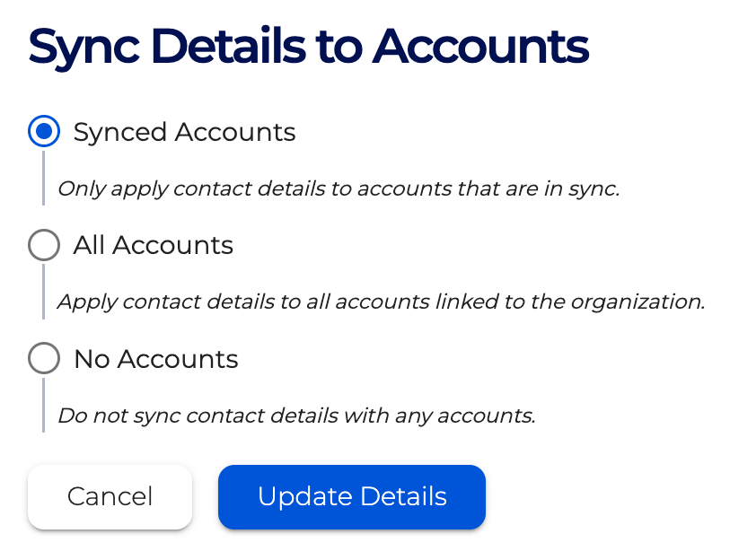Click the empty All Accounts radio circle
Viewport: 730px width, 560px height.
[43, 245]
